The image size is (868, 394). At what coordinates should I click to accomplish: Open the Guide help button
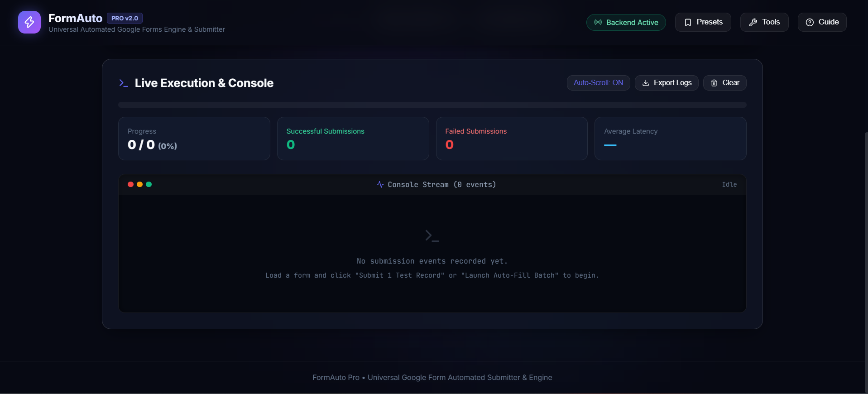(822, 22)
